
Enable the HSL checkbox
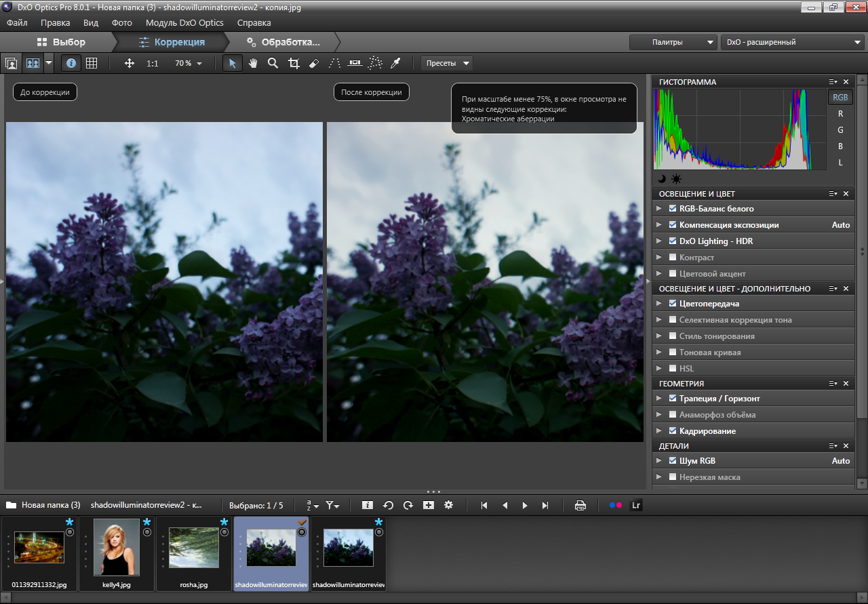point(673,369)
